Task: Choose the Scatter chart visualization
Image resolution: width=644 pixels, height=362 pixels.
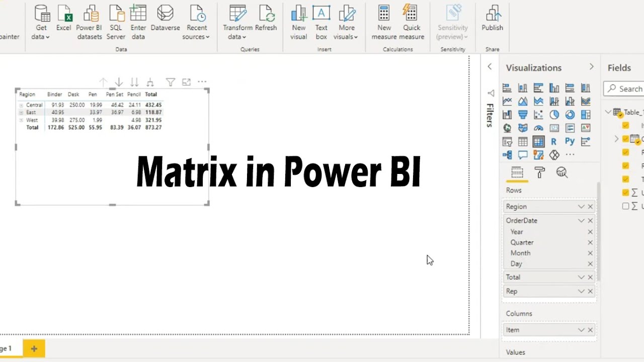Action: pos(538,115)
